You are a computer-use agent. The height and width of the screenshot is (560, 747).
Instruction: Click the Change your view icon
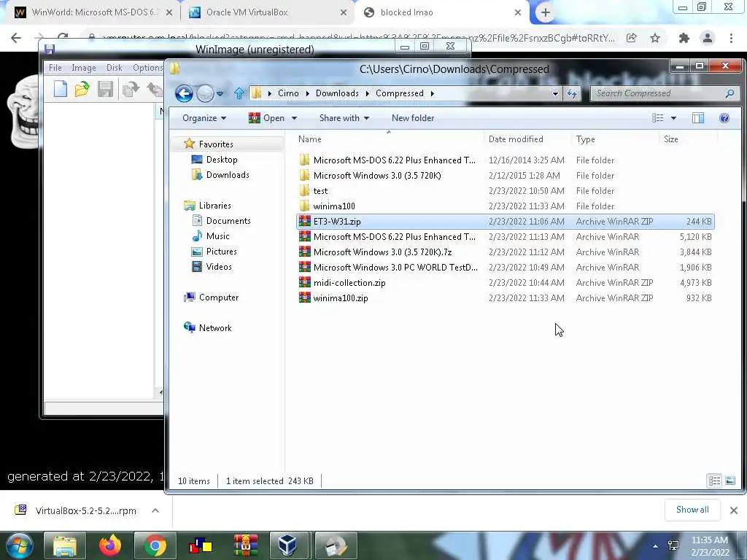[x=658, y=118]
